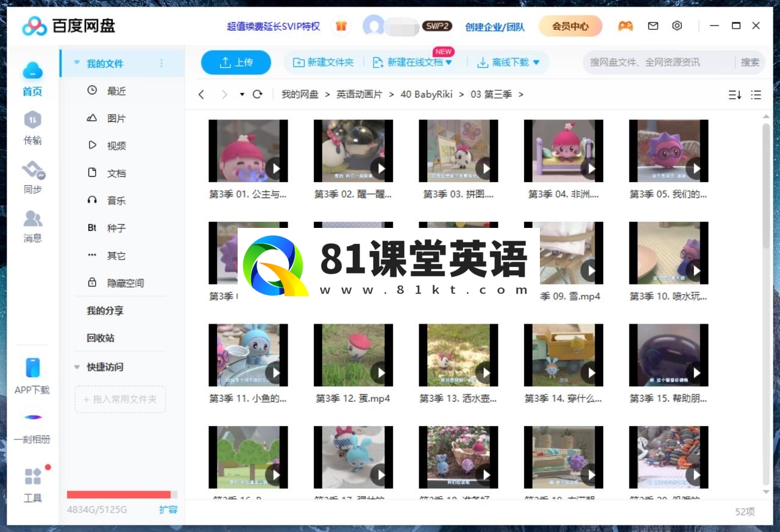Open the sort order icon

point(735,94)
